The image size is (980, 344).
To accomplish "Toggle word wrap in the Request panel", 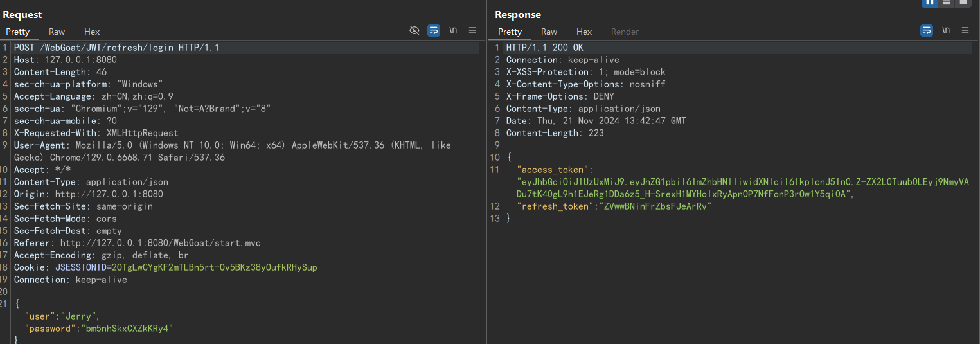I will (434, 30).
